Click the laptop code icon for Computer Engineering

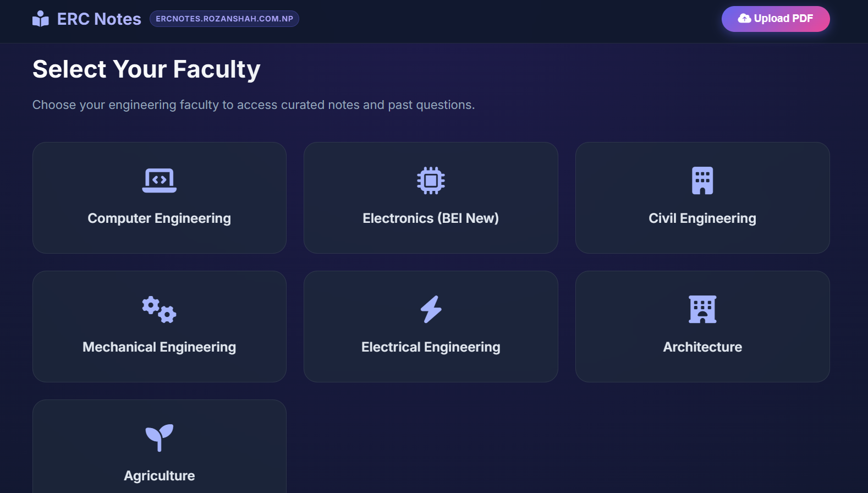pos(160,180)
